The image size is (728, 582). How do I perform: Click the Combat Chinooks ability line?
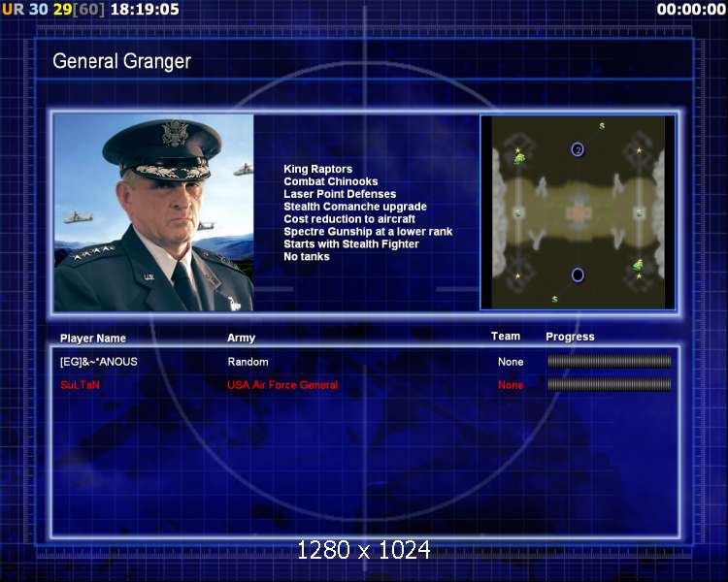[331, 181]
